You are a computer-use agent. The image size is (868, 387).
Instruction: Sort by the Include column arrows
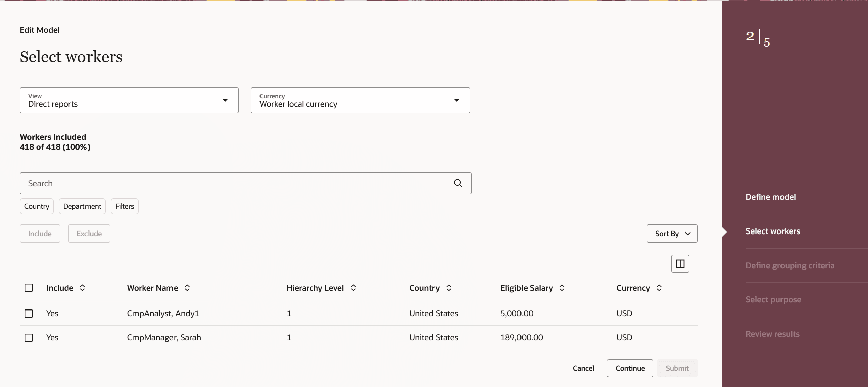pyautogui.click(x=82, y=288)
